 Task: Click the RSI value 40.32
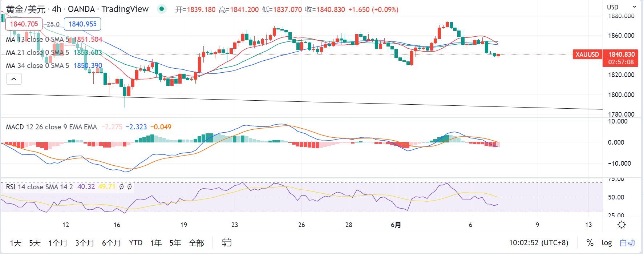pos(86,187)
